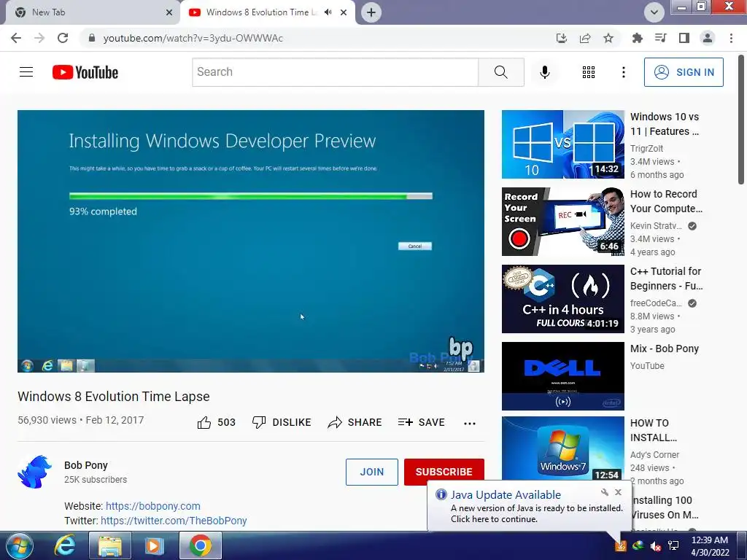Click the DISLIKE button

[x=282, y=422]
